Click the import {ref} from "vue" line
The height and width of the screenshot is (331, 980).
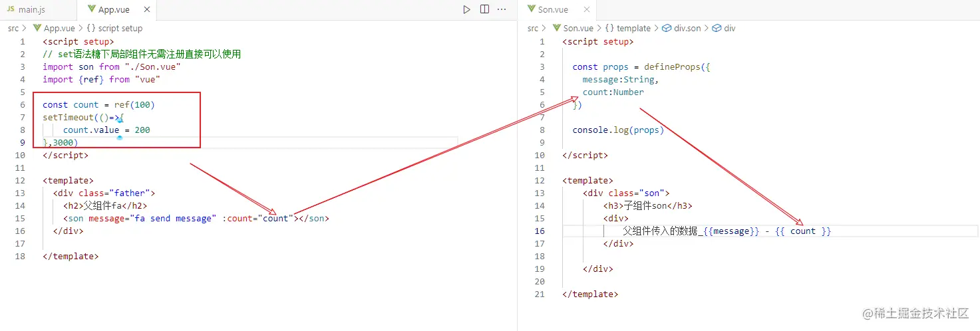click(x=101, y=79)
